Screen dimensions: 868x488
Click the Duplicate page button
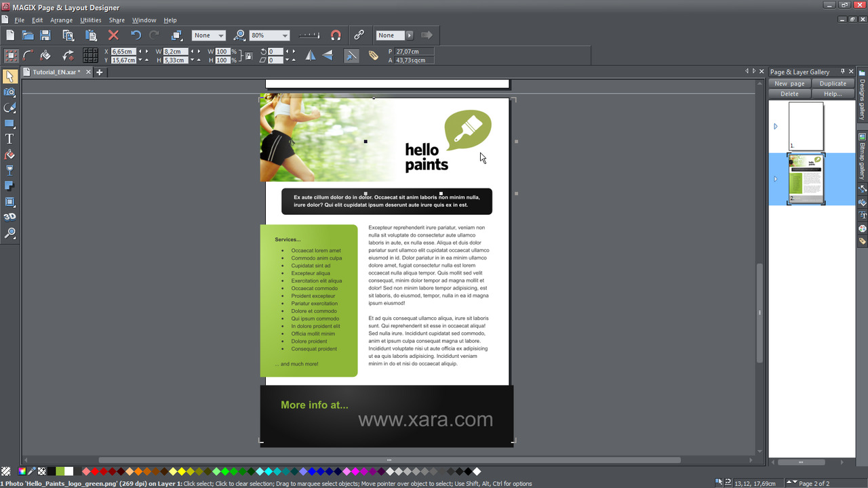pyautogui.click(x=833, y=83)
